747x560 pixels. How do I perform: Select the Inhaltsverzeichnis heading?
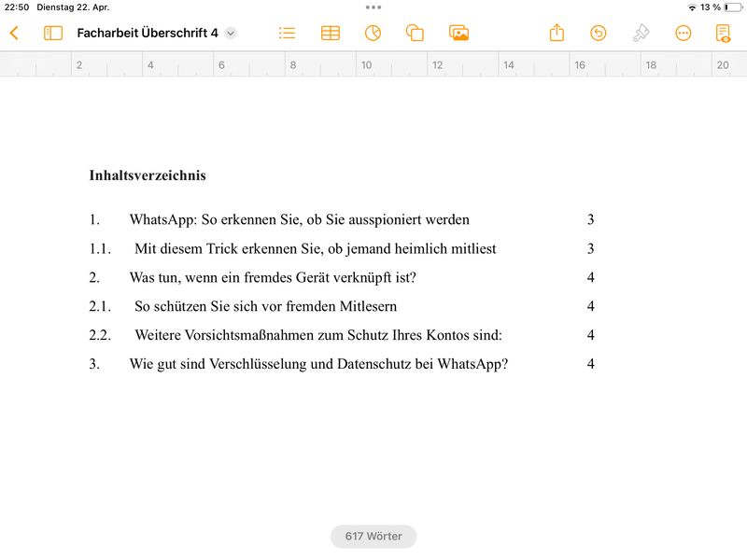pyautogui.click(x=148, y=175)
